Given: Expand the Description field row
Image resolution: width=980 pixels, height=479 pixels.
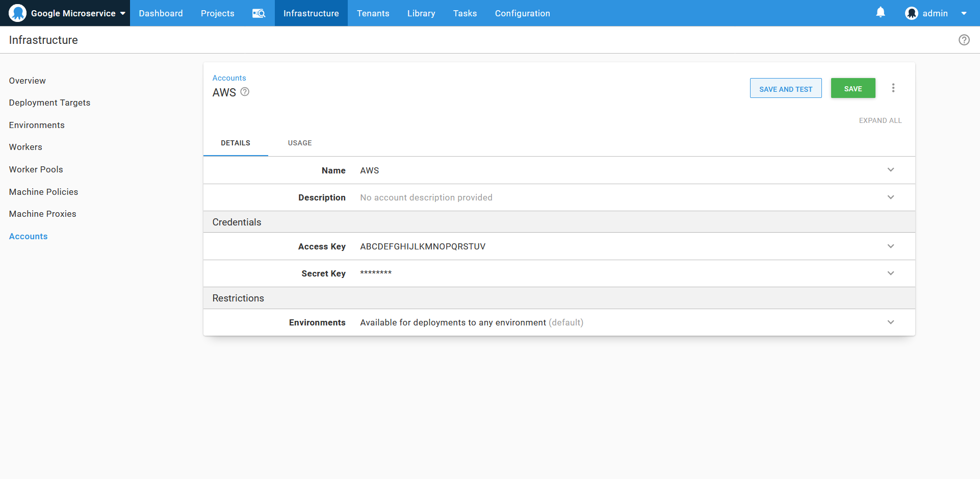Looking at the screenshot, I should 891,197.
